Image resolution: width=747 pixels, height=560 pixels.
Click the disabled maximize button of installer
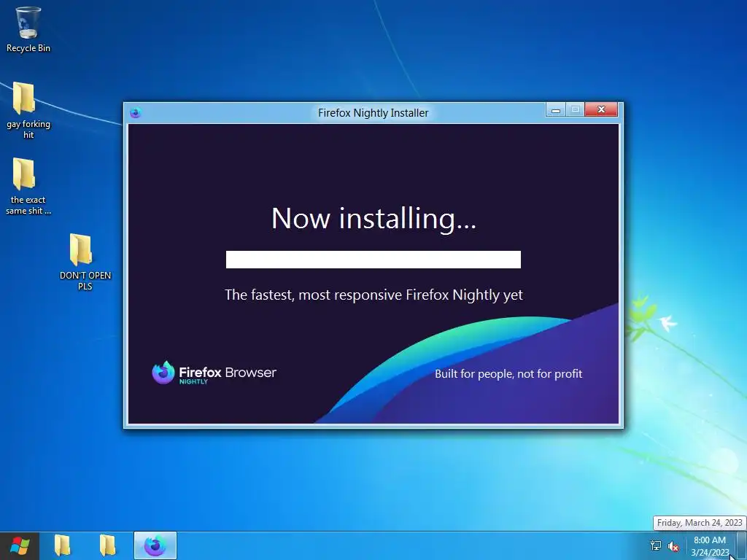point(575,110)
